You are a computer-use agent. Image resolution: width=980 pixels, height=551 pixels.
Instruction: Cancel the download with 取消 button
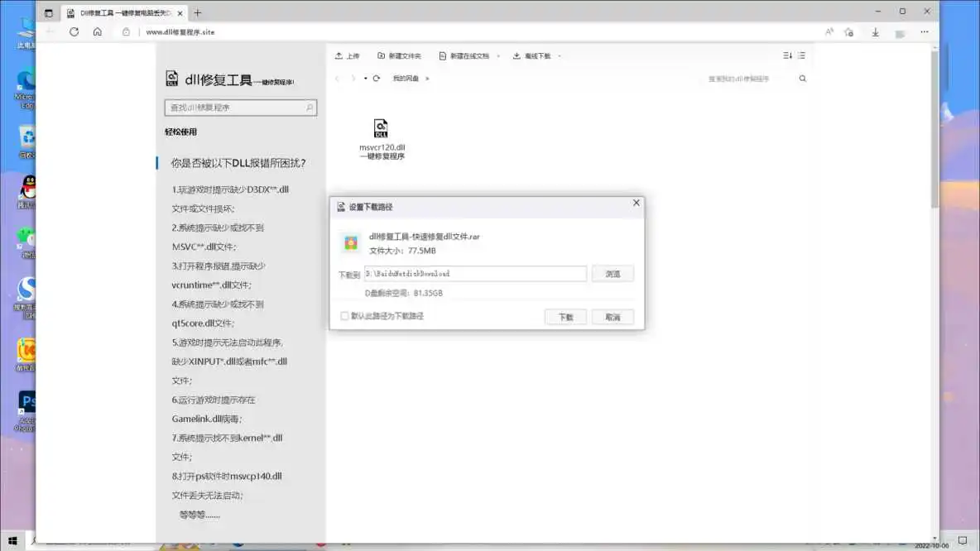[x=612, y=317]
